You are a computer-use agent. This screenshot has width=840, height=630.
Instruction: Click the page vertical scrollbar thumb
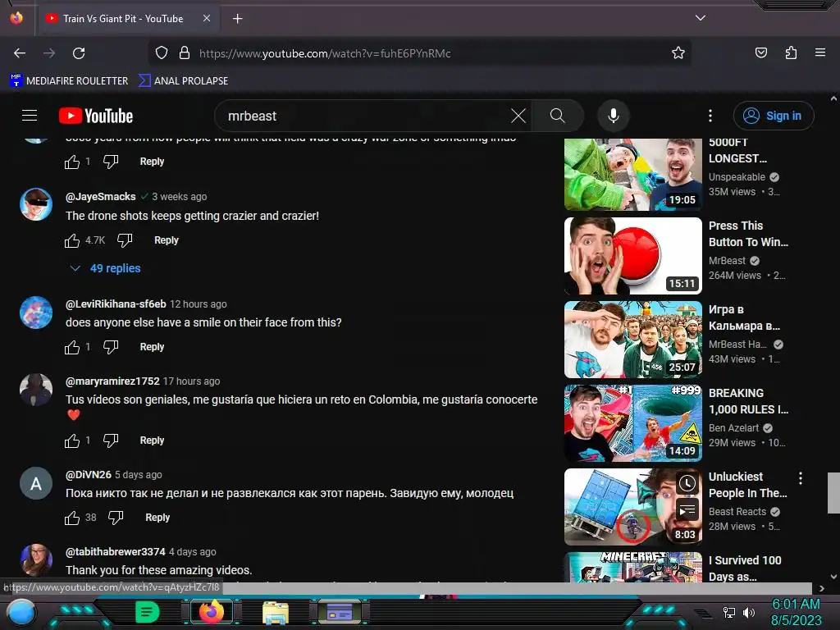(x=833, y=493)
